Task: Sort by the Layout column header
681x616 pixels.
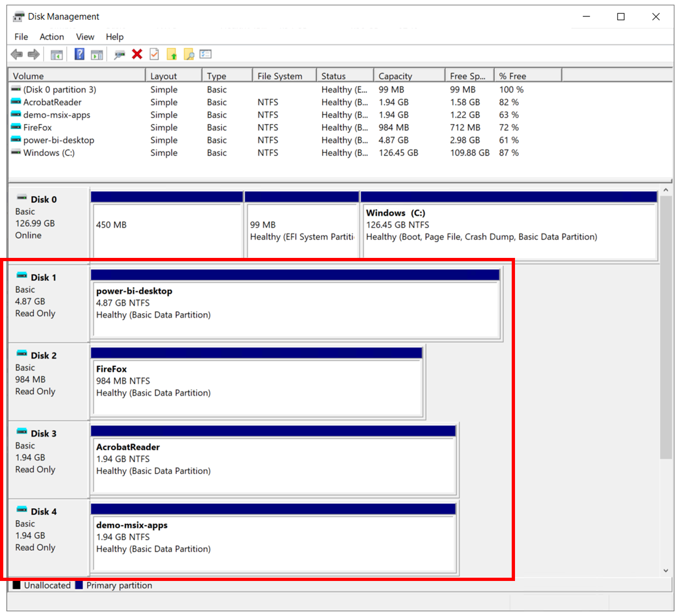Action: (x=174, y=76)
